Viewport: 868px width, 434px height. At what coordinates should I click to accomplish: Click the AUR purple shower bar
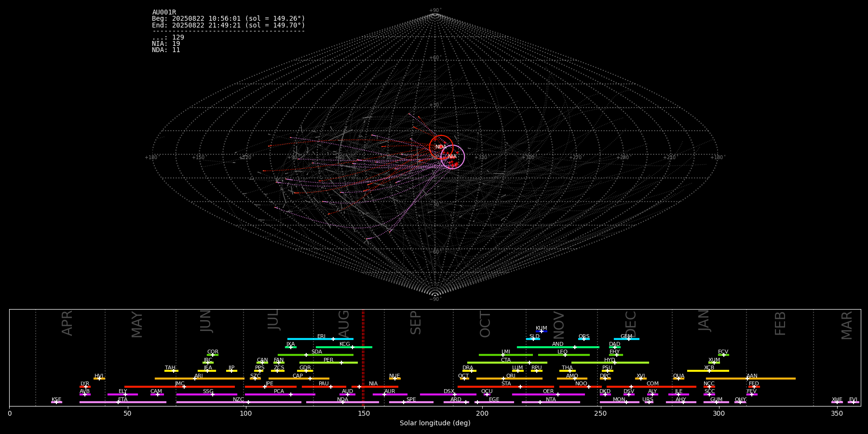390,394
